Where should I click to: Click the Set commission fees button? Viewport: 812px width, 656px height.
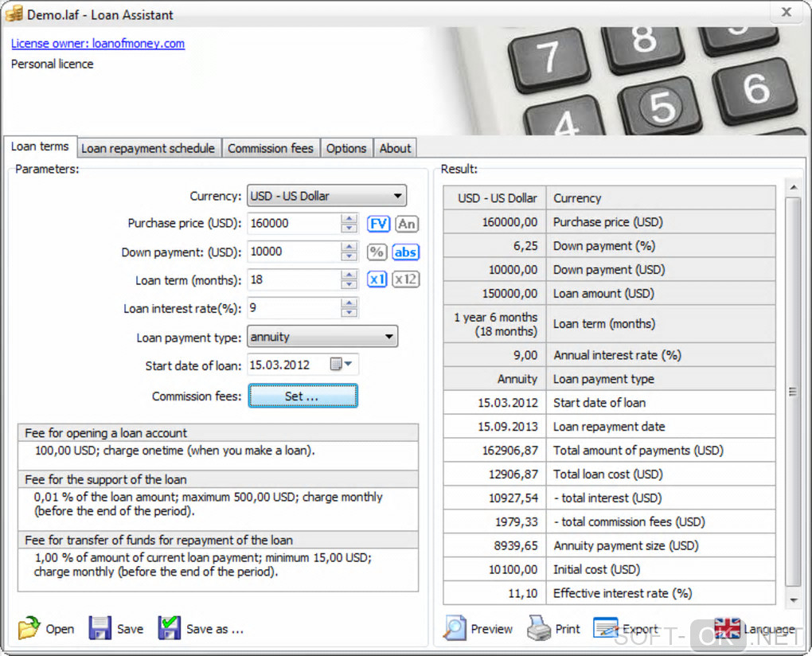[x=303, y=396]
